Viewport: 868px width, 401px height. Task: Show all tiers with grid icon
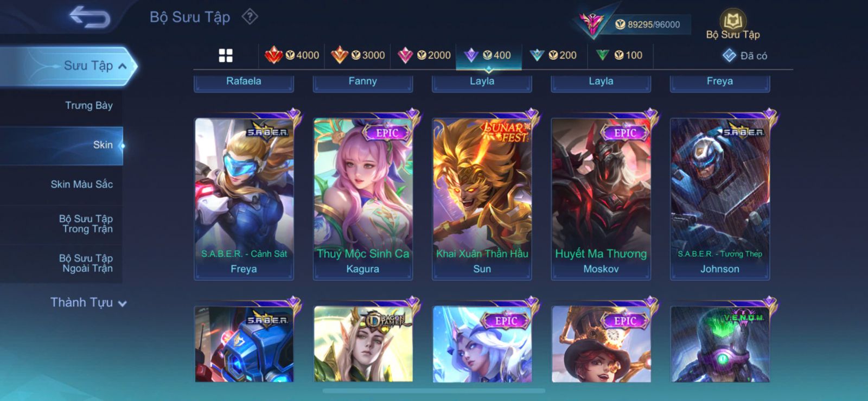pyautogui.click(x=226, y=55)
